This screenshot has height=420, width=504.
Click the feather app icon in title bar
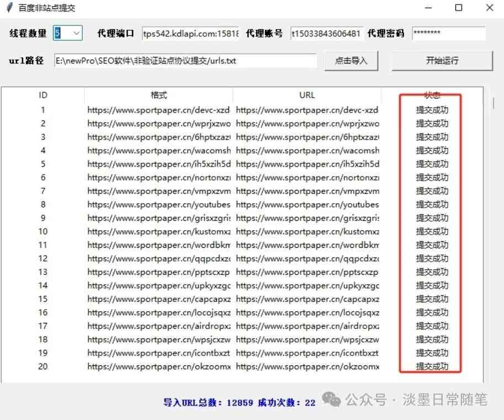[9, 8]
